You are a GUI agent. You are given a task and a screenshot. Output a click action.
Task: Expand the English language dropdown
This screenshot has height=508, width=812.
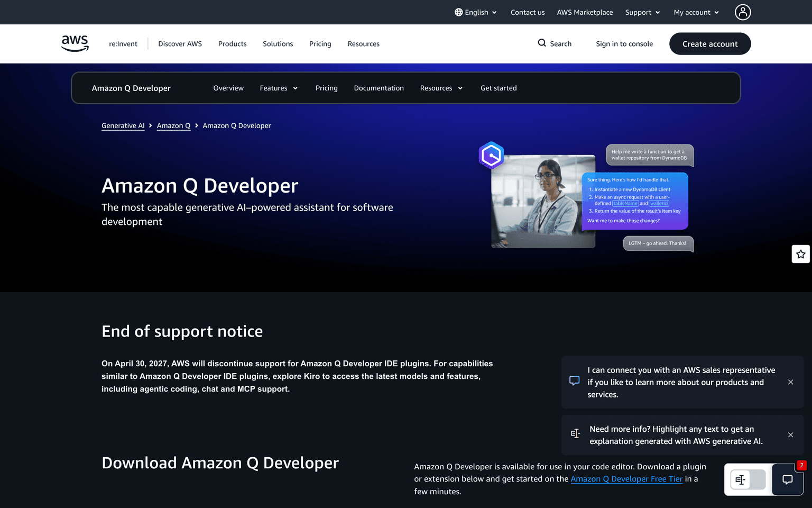[x=476, y=12]
